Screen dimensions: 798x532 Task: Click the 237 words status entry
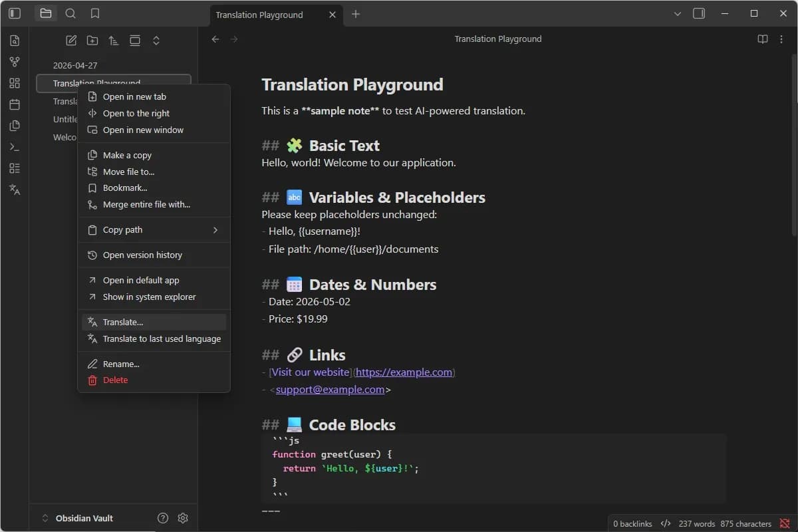point(697,524)
